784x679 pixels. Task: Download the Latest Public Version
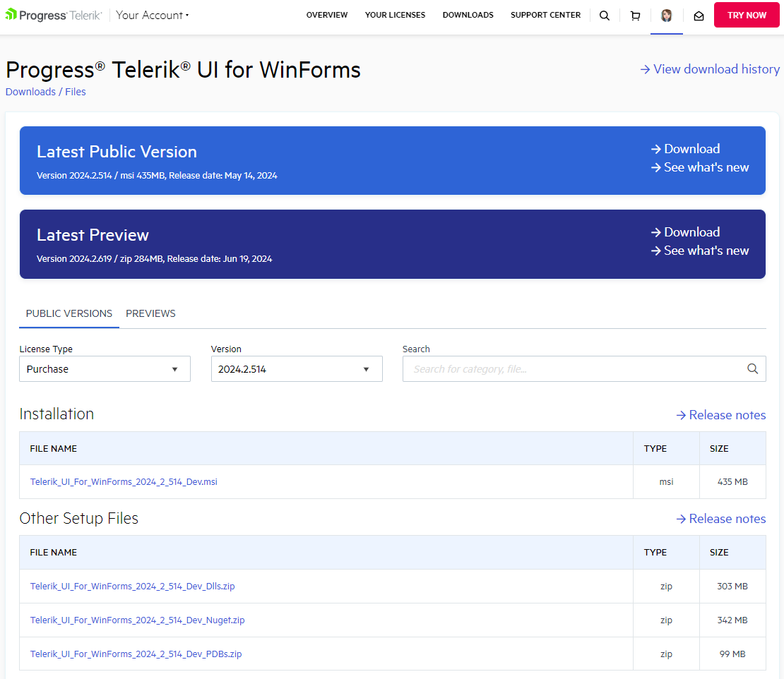(x=686, y=149)
